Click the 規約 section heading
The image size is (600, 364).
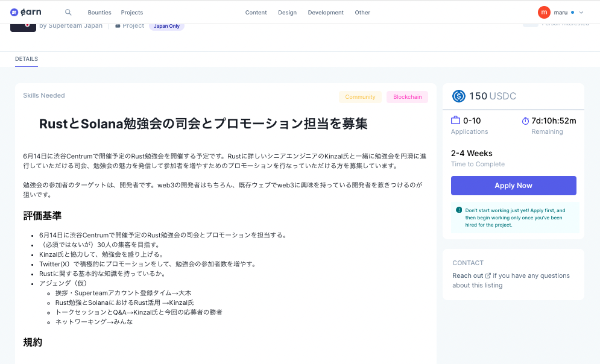click(33, 342)
